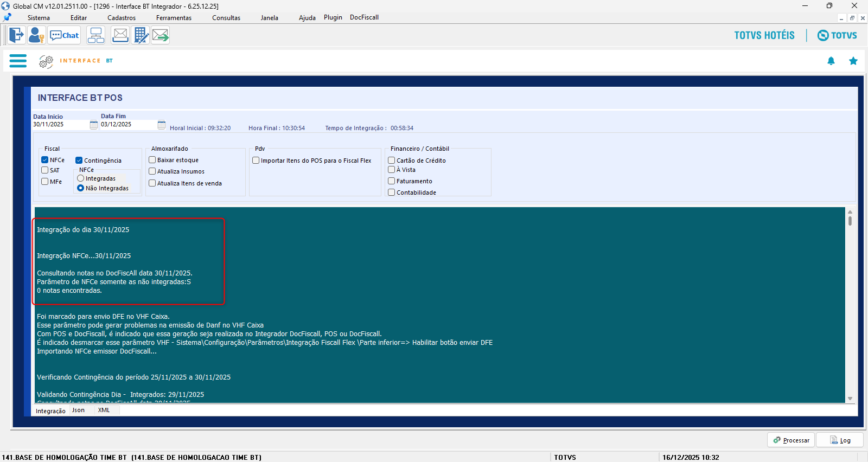
Task: Restore the inner MDI window
Action: pos(852,18)
